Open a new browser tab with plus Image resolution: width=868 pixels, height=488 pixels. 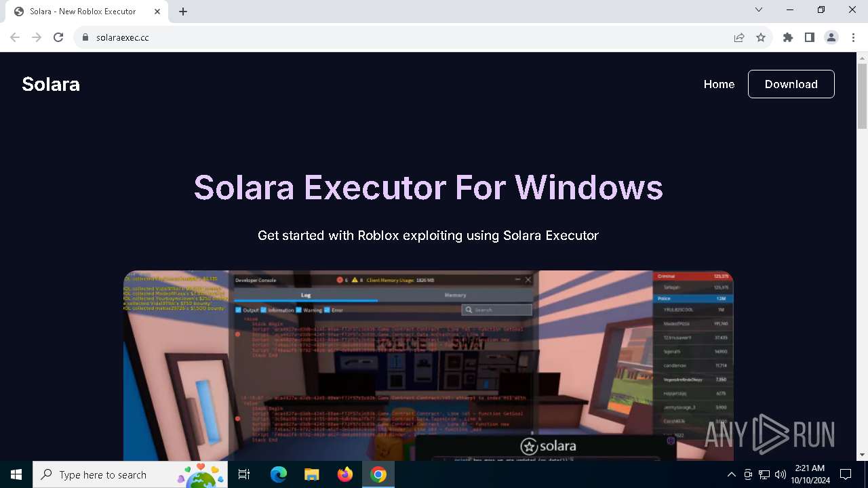[183, 12]
